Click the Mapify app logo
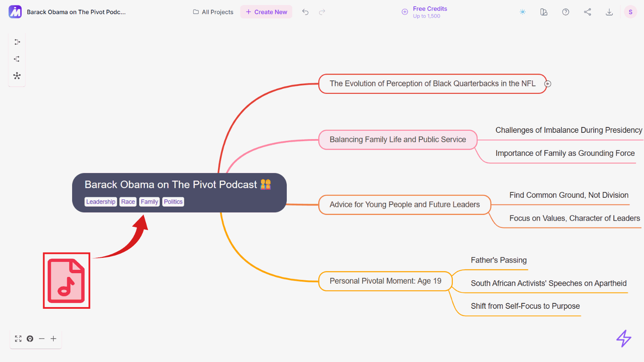The image size is (644, 362). point(15,12)
